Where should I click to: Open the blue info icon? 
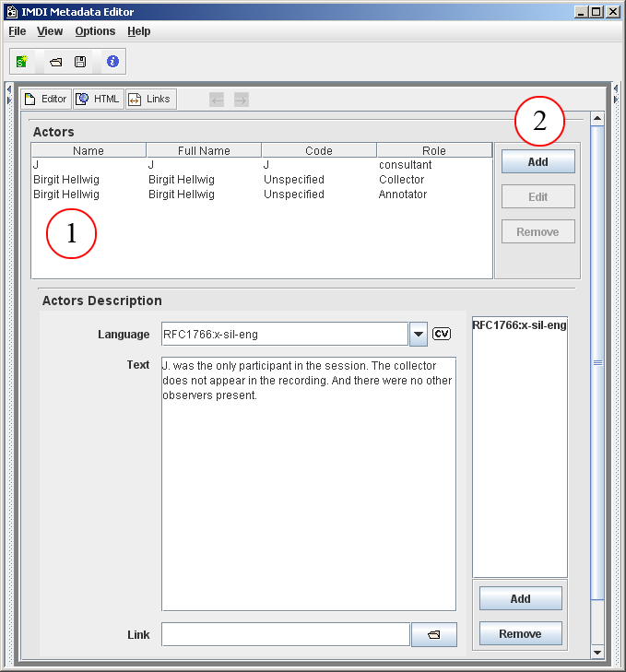(x=112, y=62)
